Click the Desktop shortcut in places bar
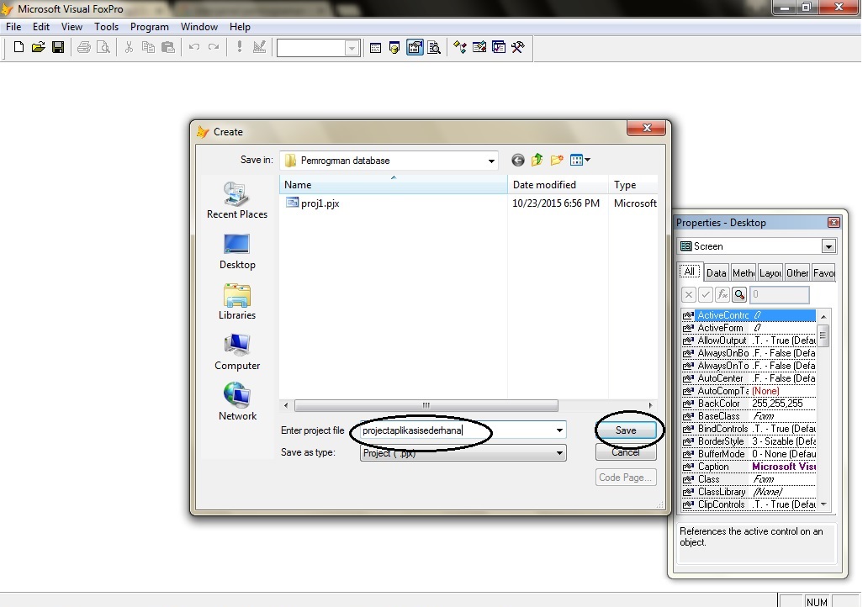This screenshot has height=607, width=868. pyautogui.click(x=237, y=251)
